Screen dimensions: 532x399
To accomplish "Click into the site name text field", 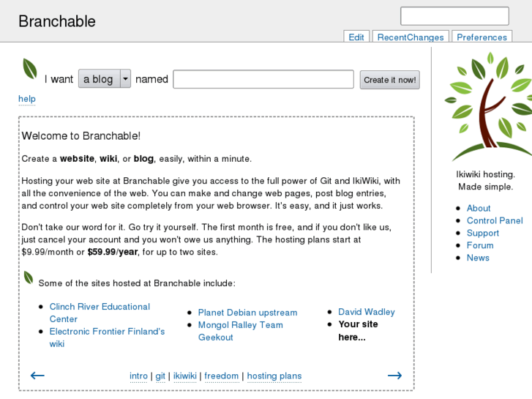I will pyautogui.click(x=263, y=79).
